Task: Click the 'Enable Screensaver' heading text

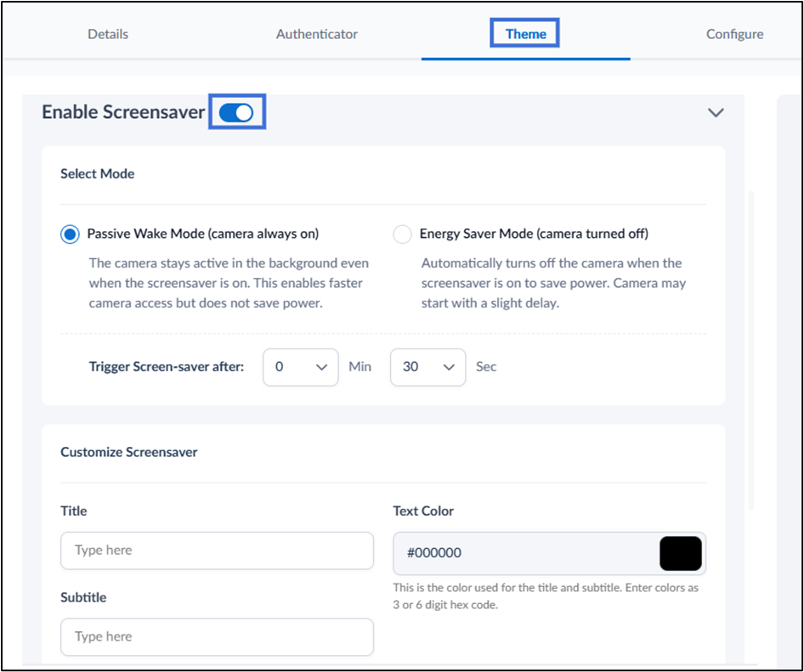Action: (x=123, y=112)
